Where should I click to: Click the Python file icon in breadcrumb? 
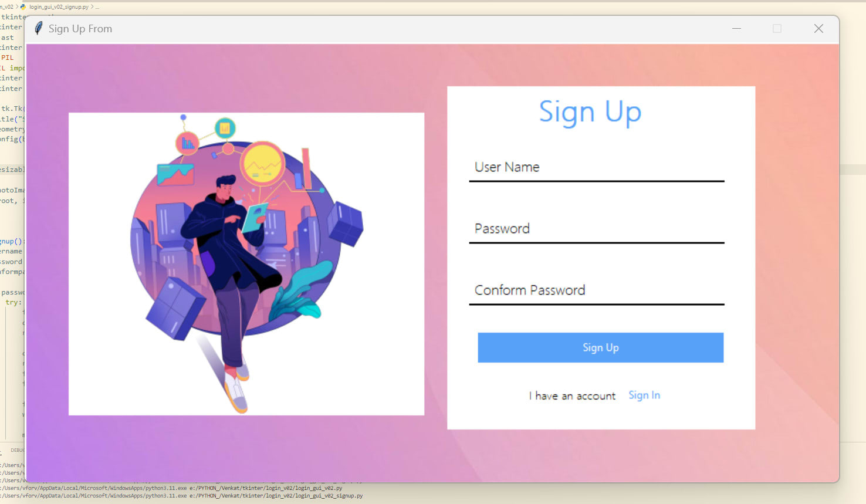23,7
